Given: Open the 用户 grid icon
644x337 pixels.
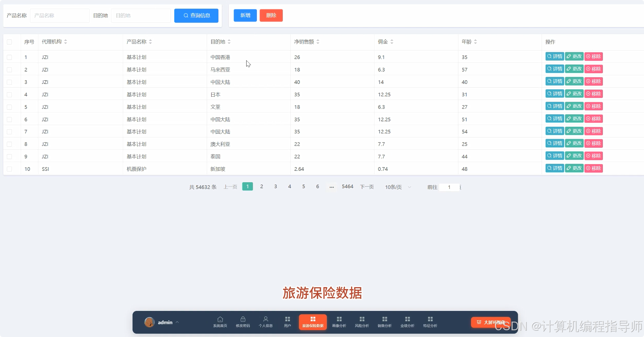Looking at the screenshot, I should pyautogui.click(x=287, y=319).
